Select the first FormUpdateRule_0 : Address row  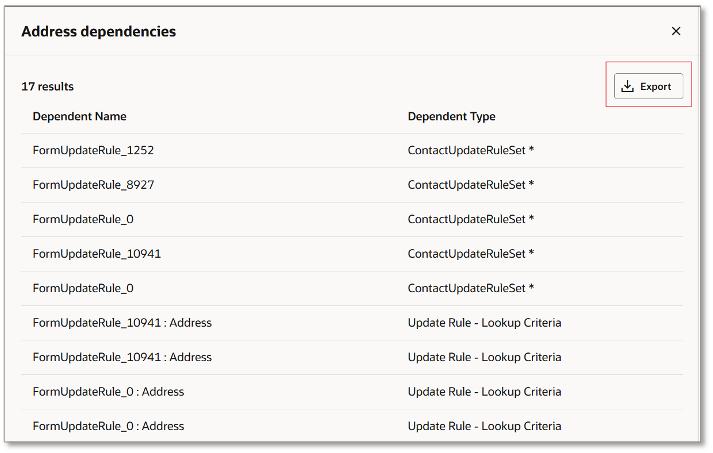(108, 392)
